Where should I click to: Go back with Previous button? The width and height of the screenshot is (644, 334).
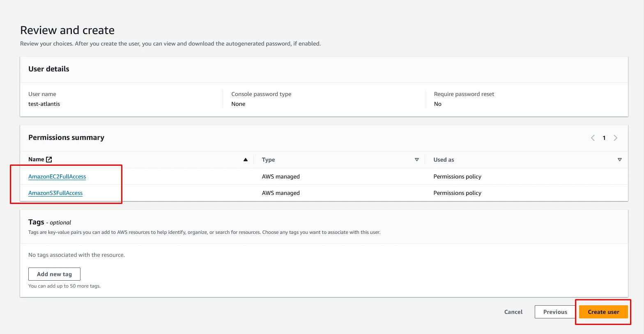click(x=555, y=312)
